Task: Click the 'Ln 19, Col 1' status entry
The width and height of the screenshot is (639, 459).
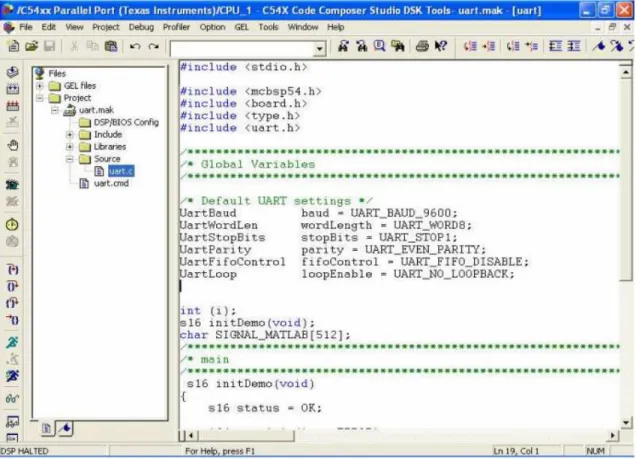Action: point(516,451)
